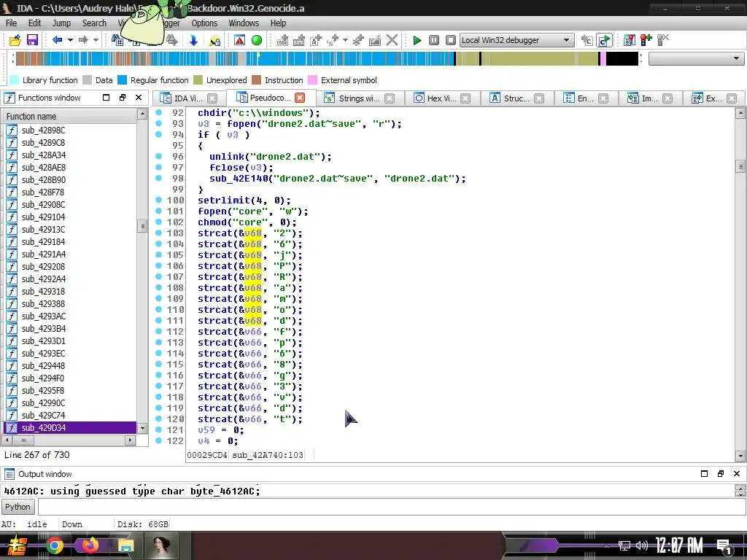Close the Pseudocode tab

(300, 98)
